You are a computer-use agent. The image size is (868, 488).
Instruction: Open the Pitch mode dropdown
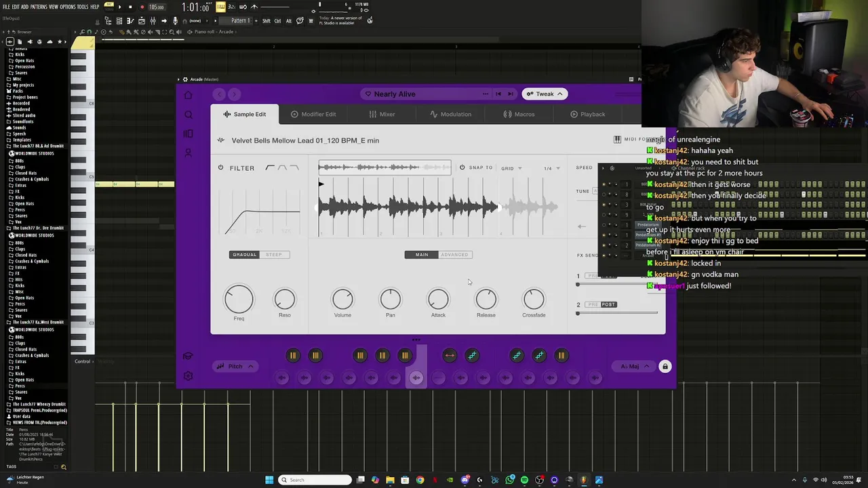[x=235, y=367]
